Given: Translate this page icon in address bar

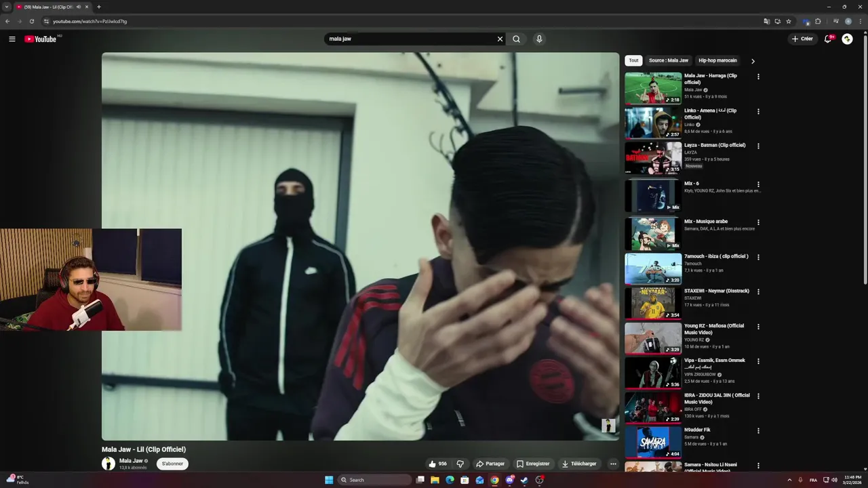Looking at the screenshot, I should point(767,21).
